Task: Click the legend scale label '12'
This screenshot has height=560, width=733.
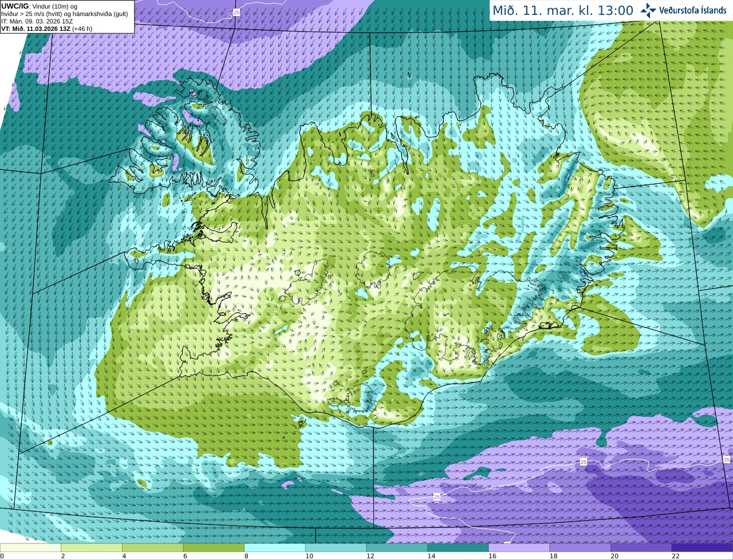Action: 370,556
